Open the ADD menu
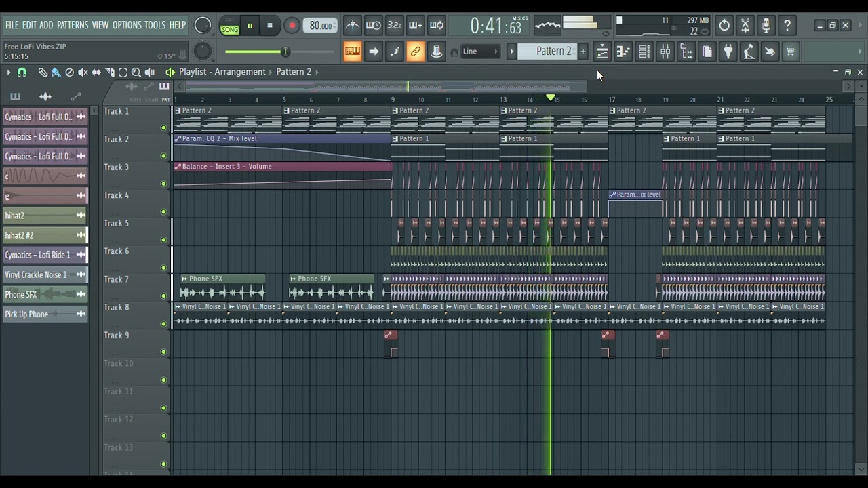This screenshot has height=488, width=868. (46, 25)
